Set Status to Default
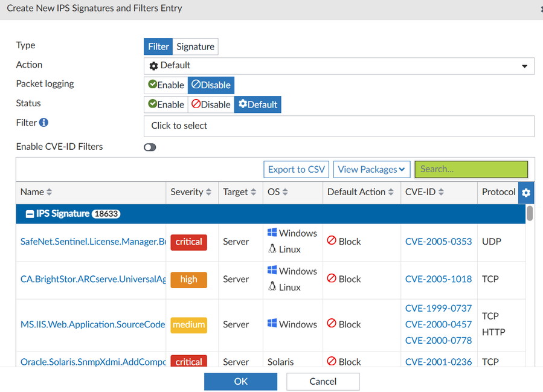This screenshot has width=543, height=392. pyautogui.click(x=258, y=104)
